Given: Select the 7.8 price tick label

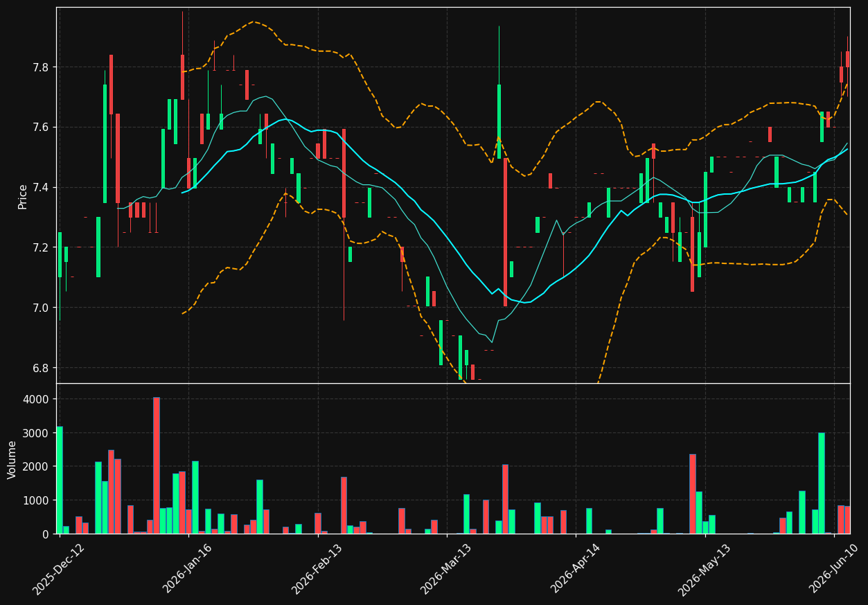Looking at the screenshot, I should [x=39, y=67].
